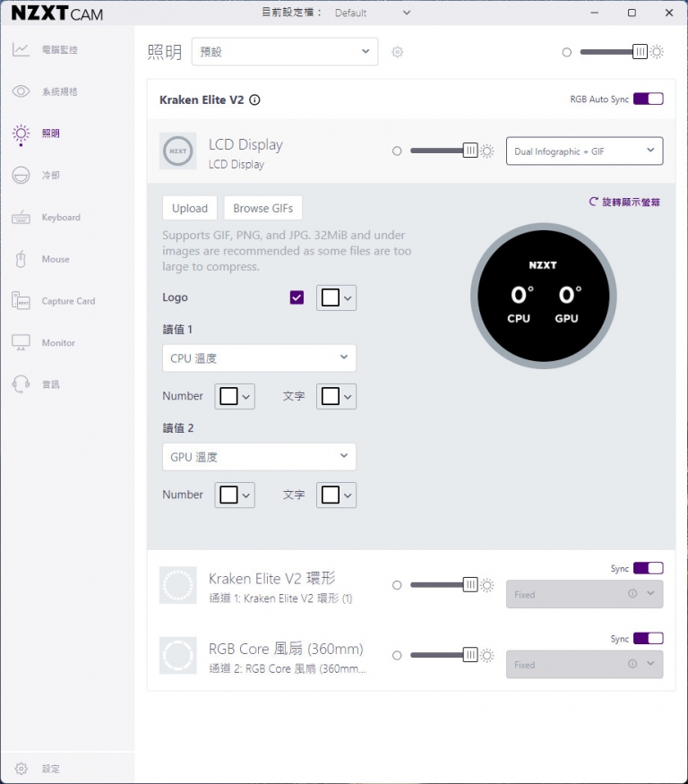688x784 pixels.
Task: Click the Keyboard sidebar icon
Action: (x=21, y=218)
